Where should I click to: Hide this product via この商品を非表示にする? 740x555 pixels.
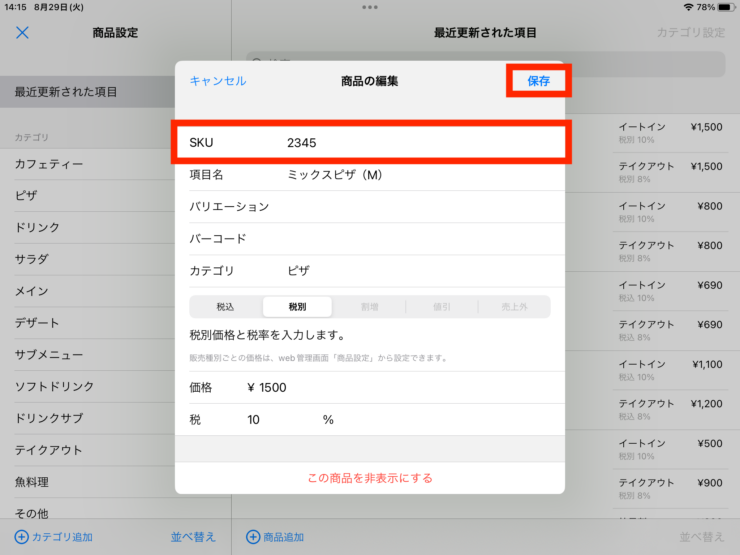click(x=370, y=478)
